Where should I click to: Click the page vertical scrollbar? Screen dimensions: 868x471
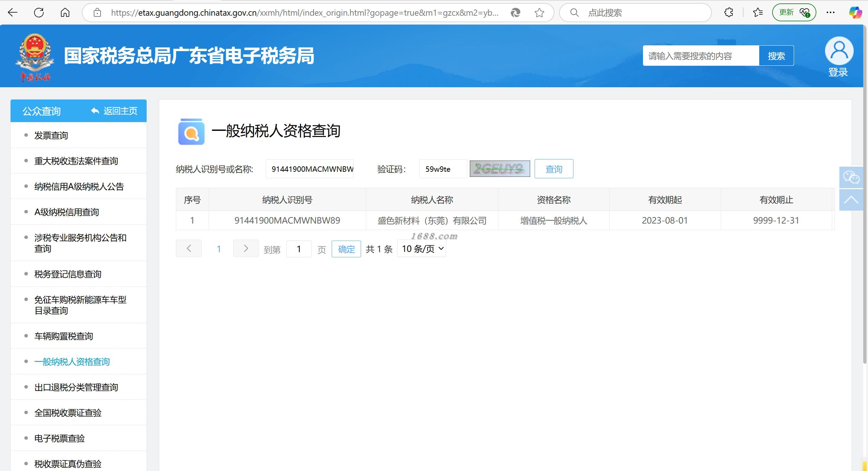click(x=865, y=194)
